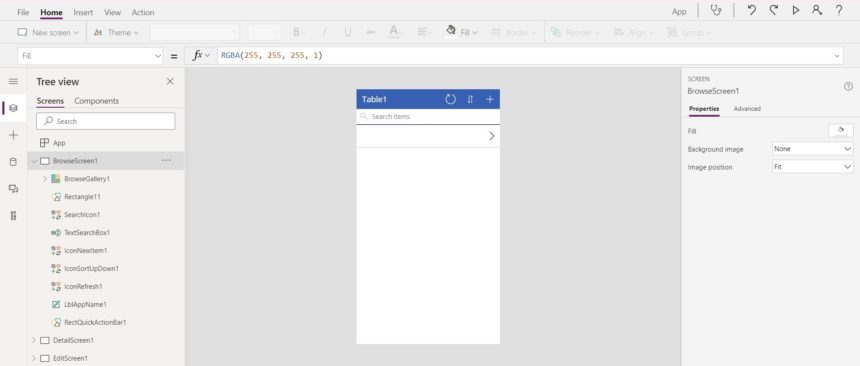The height and width of the screenshot is (366, 860).
Task: Open BrowseScreen1 more options ellipsis
Action: 166,160
